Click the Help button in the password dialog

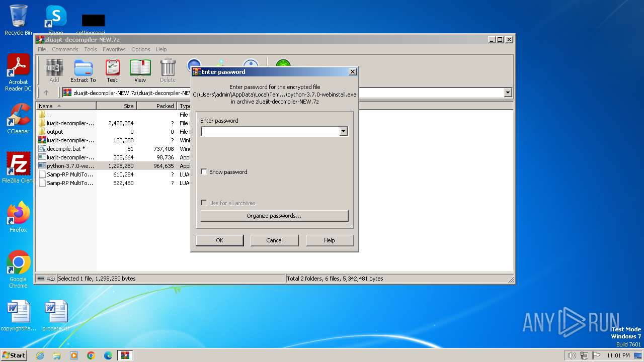330,240
